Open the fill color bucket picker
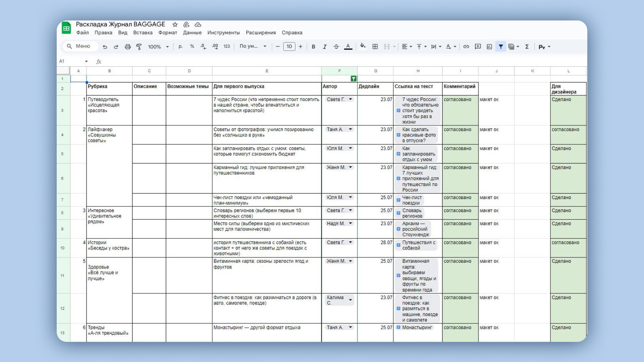Screen dimensions: 644x362 tap(363, 47)
